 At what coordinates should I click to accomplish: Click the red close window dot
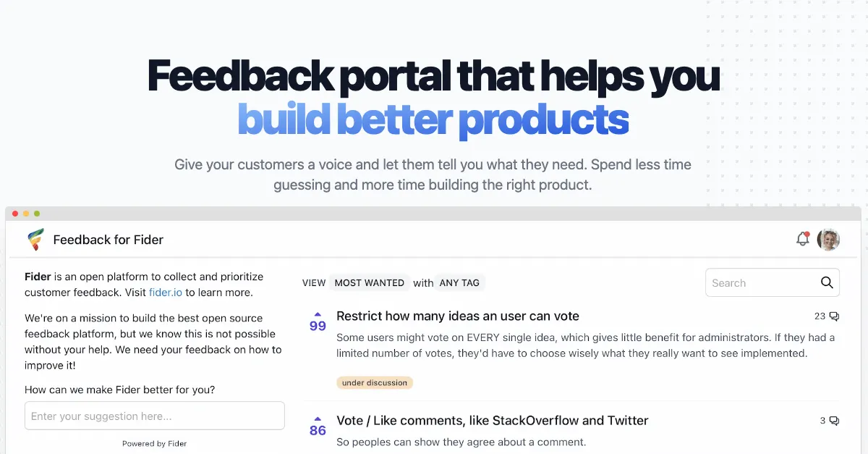click(x=15, y=214)
